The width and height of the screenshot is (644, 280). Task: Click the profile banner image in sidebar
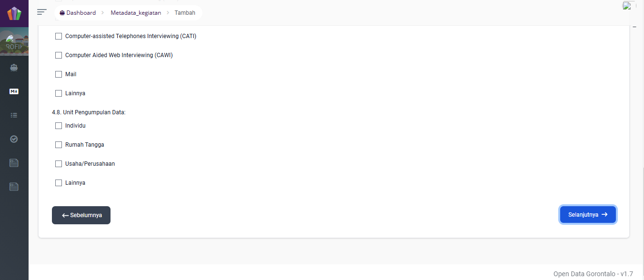[14, 42]
